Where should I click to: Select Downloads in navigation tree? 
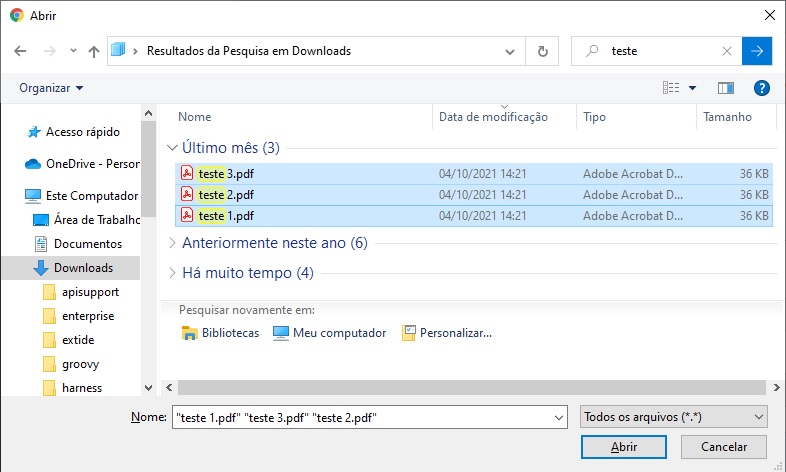pos(73,268)
